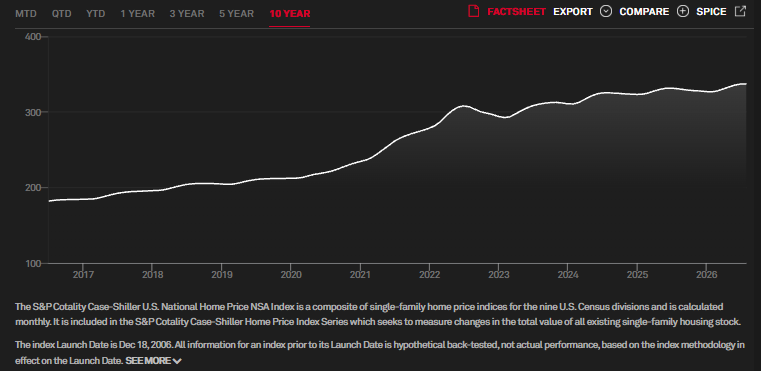Switch to the QTD range

coord(62,14)
